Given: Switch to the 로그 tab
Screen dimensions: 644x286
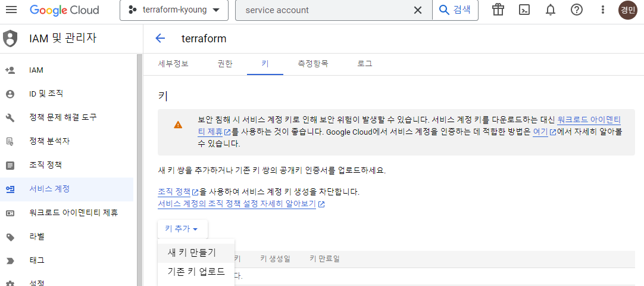Looking at the screenshot, I should (365, 64).
